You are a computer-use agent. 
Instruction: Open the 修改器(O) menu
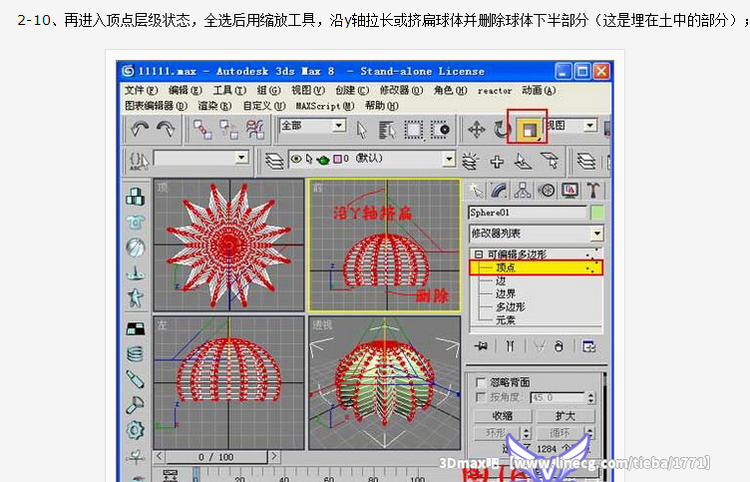point(401,90)
